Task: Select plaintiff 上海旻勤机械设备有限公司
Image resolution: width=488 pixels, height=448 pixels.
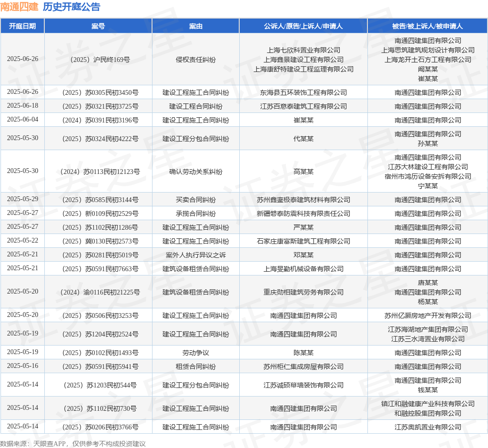Action: (304, 269)
